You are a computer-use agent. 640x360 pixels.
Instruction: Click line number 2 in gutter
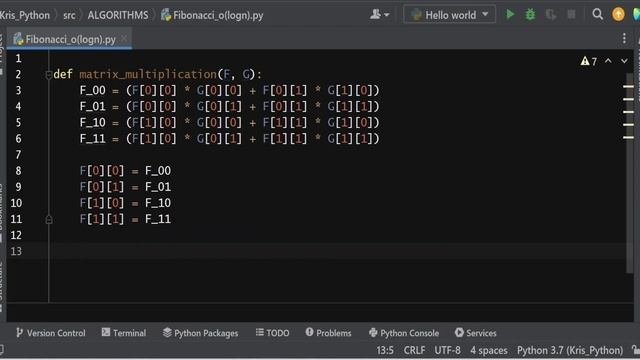(18, 74)
